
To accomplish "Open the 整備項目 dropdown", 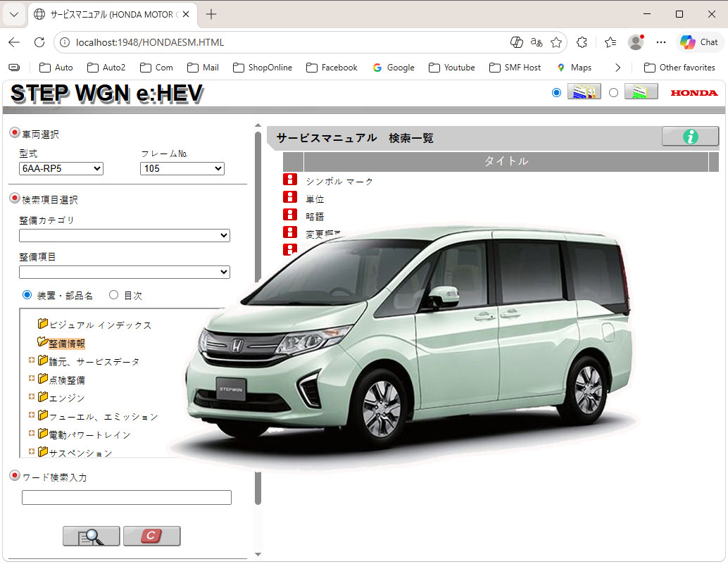I will 125,272.
